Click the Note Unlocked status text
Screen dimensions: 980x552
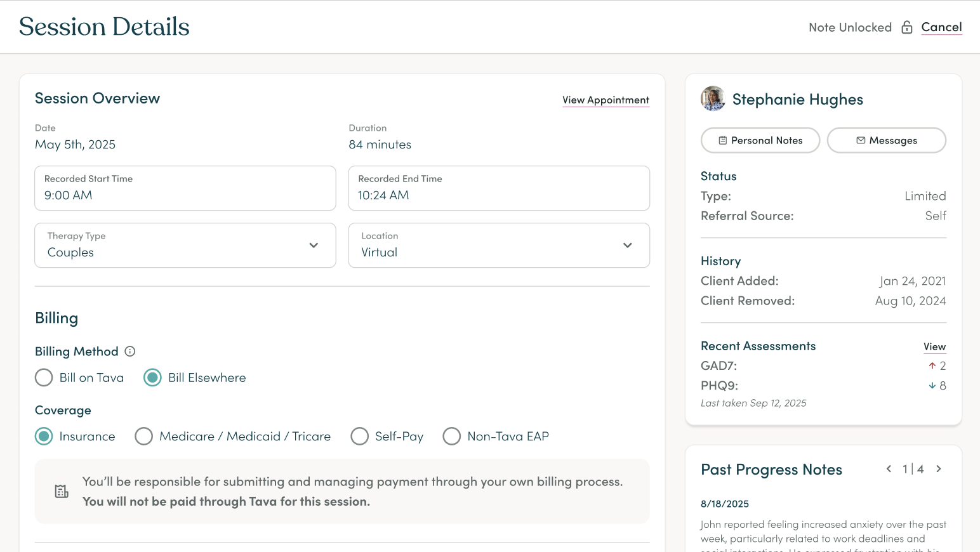tap(850, 27)
